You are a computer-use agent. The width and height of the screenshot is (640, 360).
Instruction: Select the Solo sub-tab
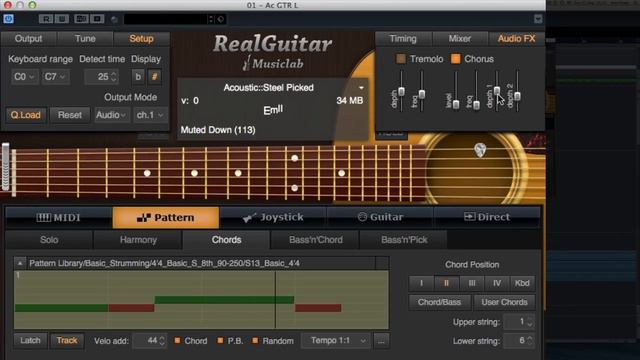click(x=49, y=240)
